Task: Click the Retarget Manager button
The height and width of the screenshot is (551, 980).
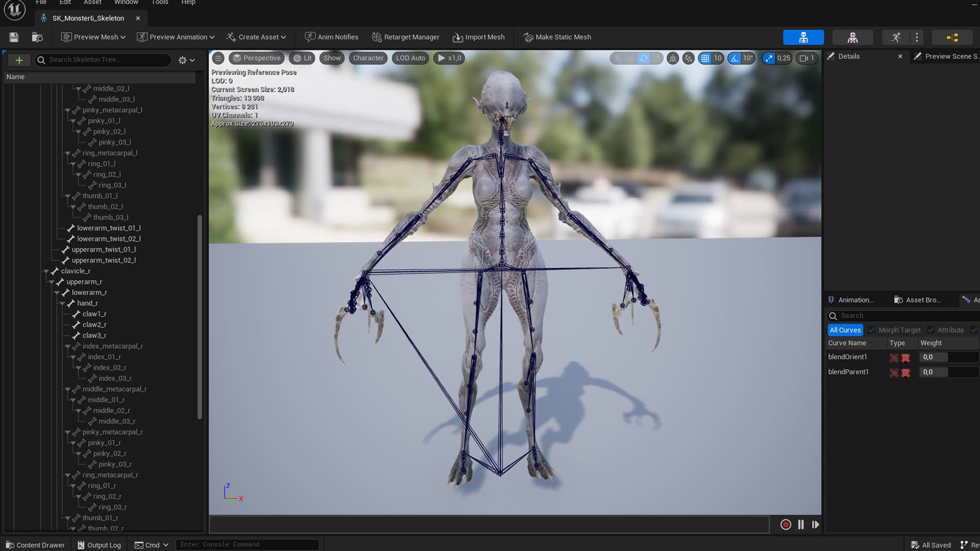Action: click(x=406, y=37)
